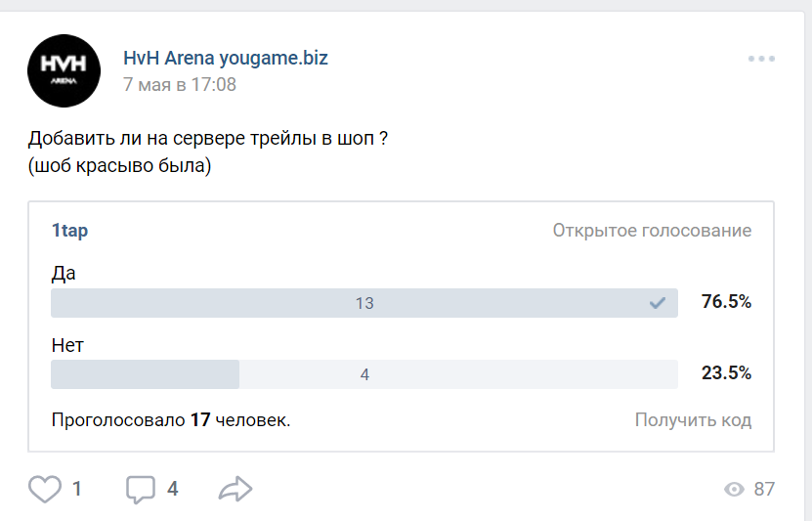Vote Нет in the poll bar
812x521 pixels.
point(363,373)
